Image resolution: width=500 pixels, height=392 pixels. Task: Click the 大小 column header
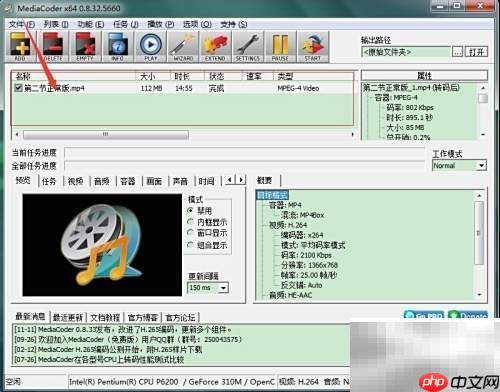[x=153, y=76]
